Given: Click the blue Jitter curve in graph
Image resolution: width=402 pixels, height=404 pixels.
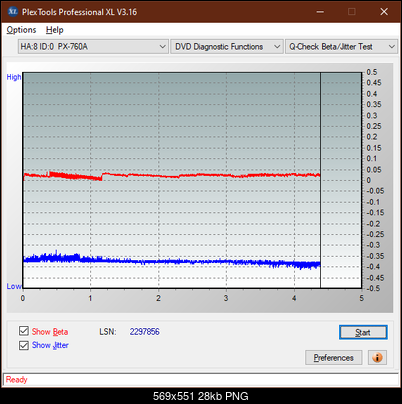Looking at the screenshot, I should pos(172,261).
